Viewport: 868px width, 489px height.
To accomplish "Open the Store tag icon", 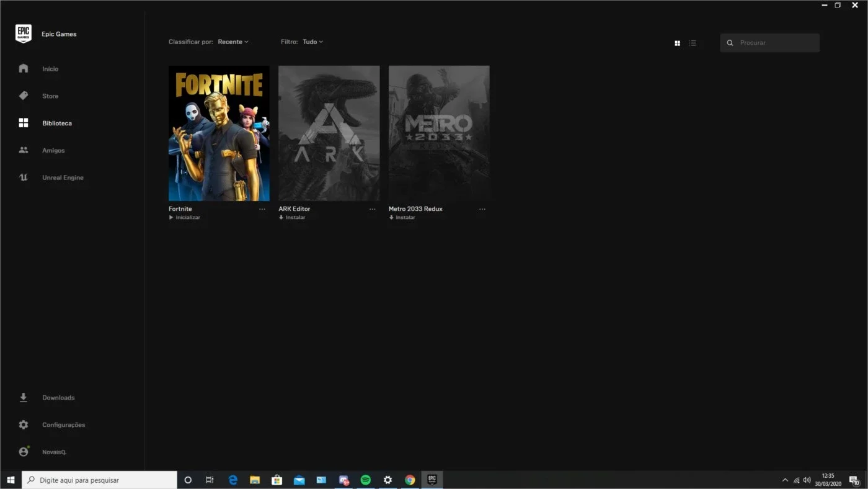I will pos(24,96).
